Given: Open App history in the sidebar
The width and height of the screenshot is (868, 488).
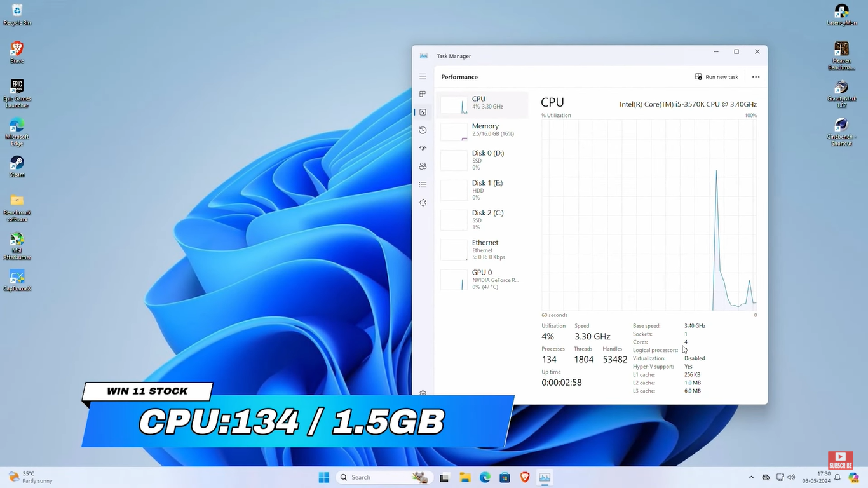Looking at the screenshot, I should (x=423, y=130).
